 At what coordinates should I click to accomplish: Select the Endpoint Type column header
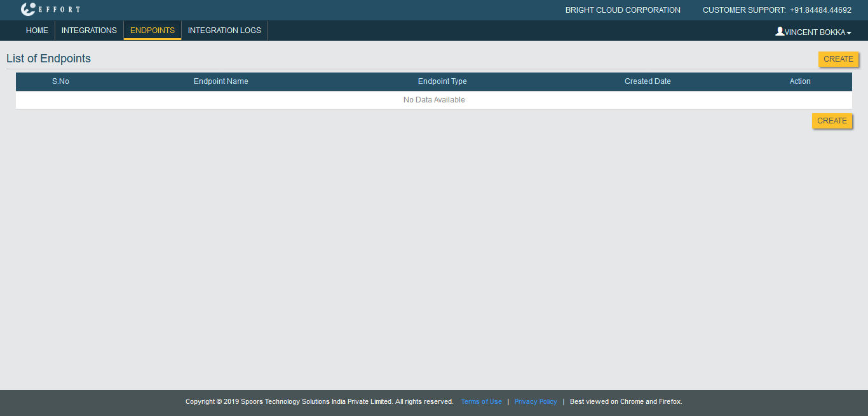tap(442, 81)
